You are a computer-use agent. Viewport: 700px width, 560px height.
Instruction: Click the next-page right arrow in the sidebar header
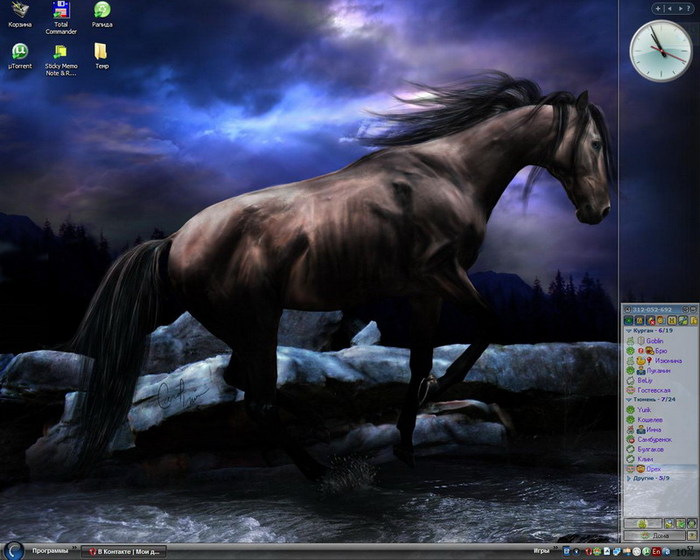(x=680, y=8)
